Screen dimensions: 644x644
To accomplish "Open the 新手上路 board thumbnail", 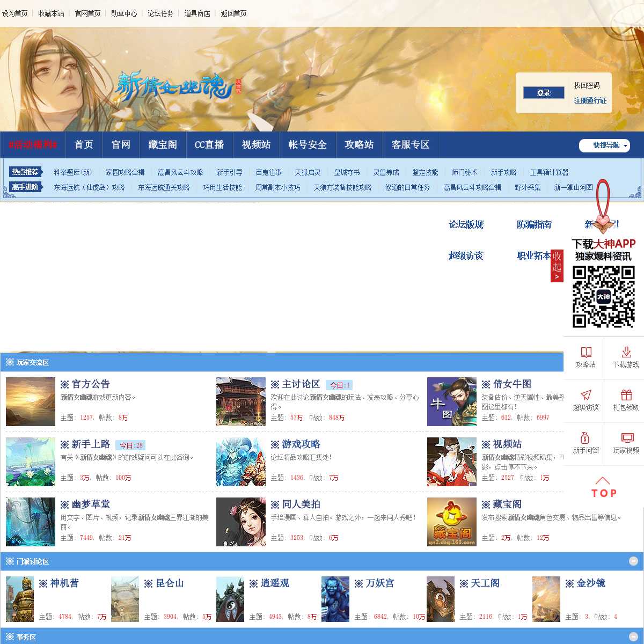I will click(31, 462).
